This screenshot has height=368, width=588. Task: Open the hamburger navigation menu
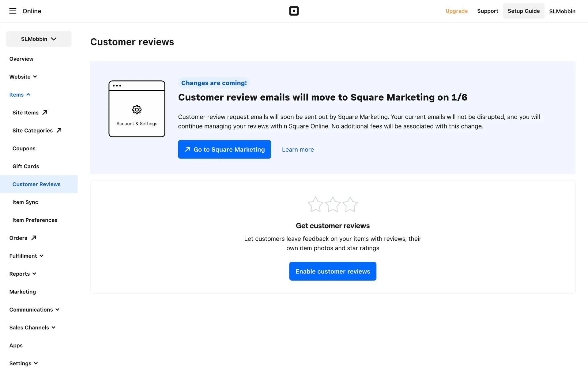(x=13, y=11)
